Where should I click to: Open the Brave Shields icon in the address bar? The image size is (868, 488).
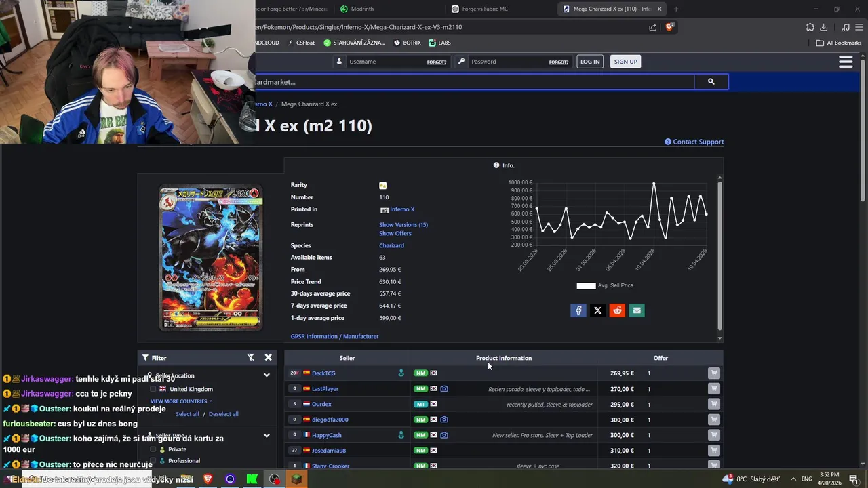click(x=669, y=27)
